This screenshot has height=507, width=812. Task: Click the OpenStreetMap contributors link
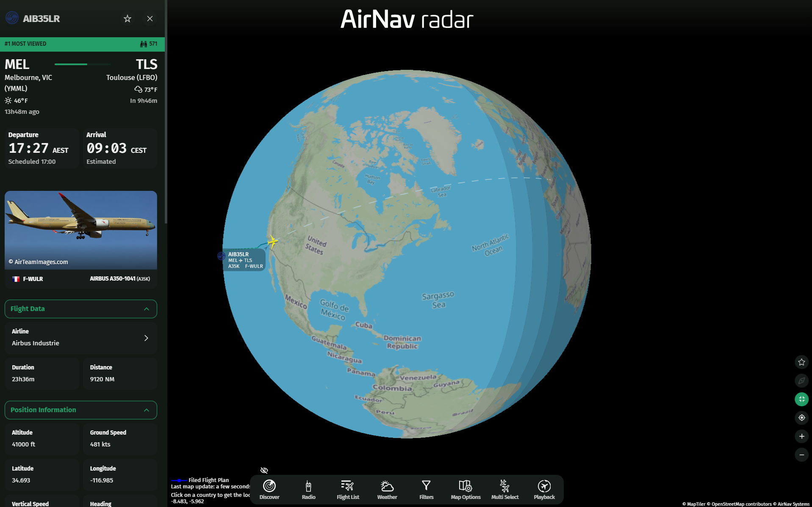[739, 504]
